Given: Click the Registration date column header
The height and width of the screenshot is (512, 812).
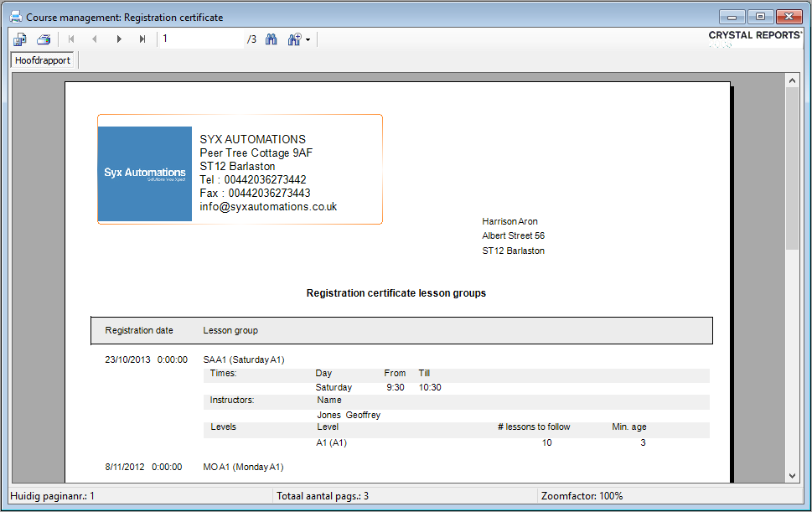Looking at the screenshot, I should pyautogui.click(x=139, y=331).
